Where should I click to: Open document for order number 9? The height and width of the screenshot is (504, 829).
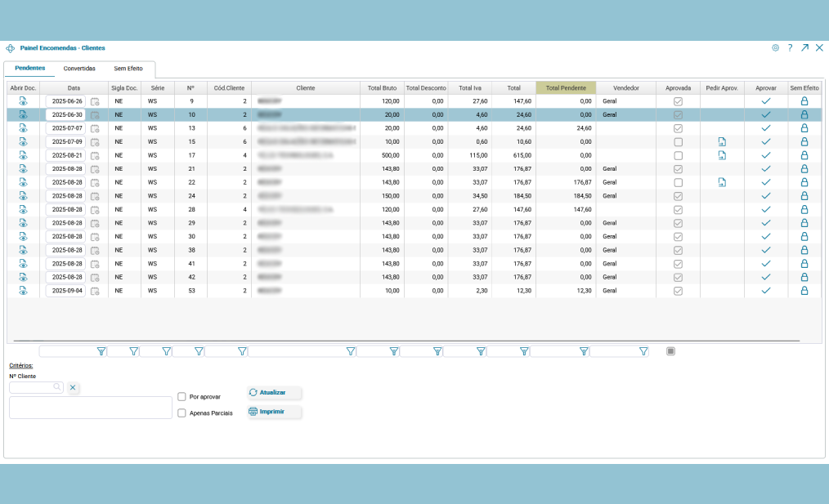(23, 101)
